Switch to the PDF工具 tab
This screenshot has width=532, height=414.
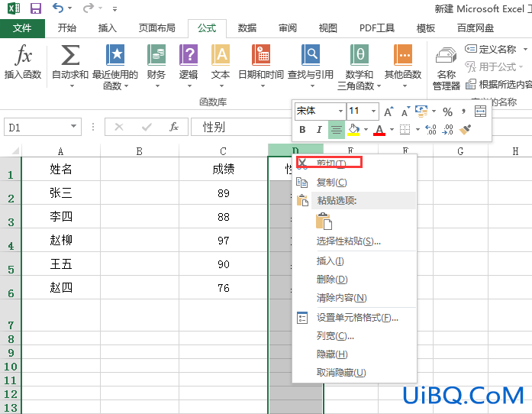click(377, 27)
